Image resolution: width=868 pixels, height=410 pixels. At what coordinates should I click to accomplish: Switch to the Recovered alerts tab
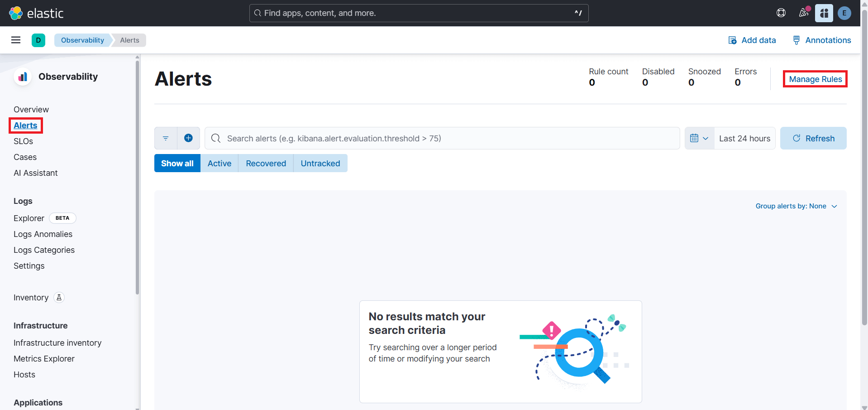pos(266,163)
